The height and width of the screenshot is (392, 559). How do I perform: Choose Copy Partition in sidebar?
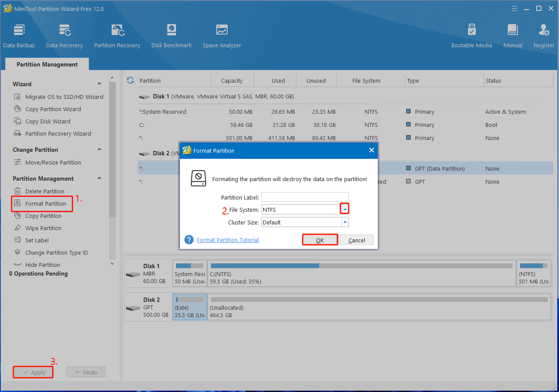tap(43, 216)
